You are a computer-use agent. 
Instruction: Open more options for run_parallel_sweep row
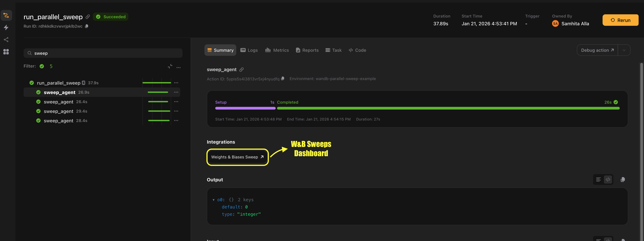[x=176, y=83]
